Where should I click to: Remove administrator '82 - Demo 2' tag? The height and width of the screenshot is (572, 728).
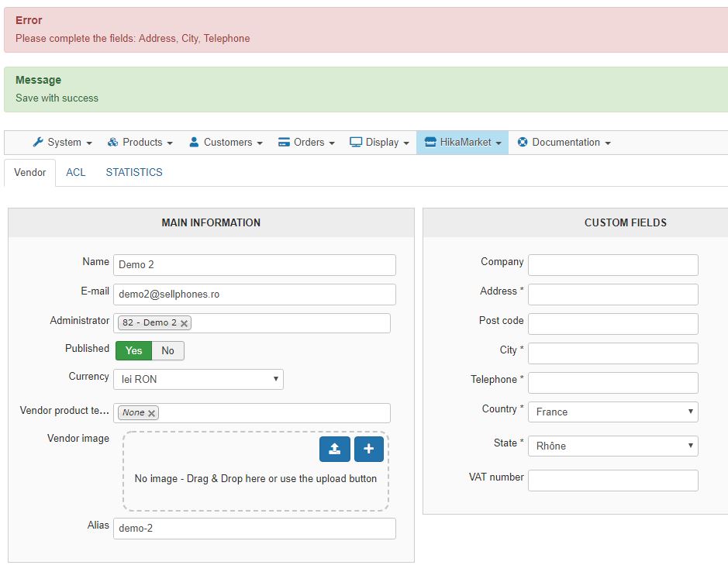(184, 323)
